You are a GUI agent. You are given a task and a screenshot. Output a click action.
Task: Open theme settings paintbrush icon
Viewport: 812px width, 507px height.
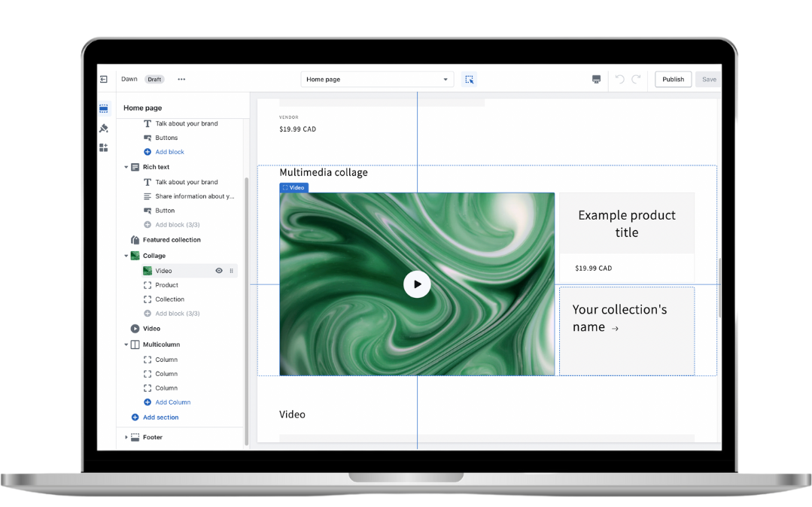(104, 128)
